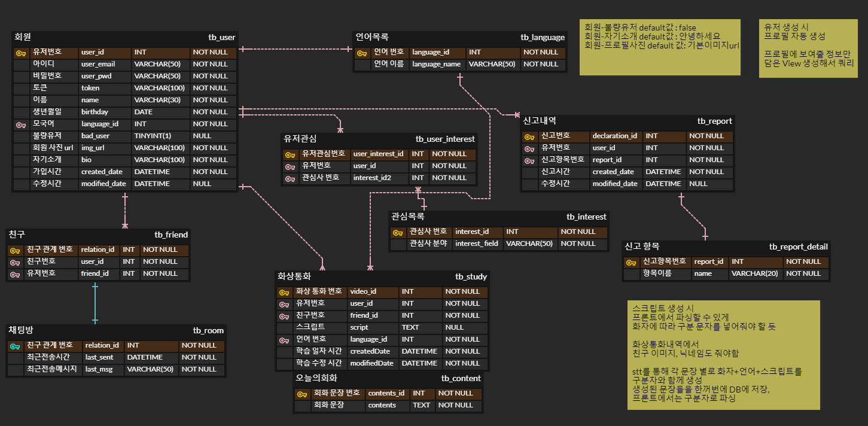Select the 최근전송메시지 field label

pos(52,370)
